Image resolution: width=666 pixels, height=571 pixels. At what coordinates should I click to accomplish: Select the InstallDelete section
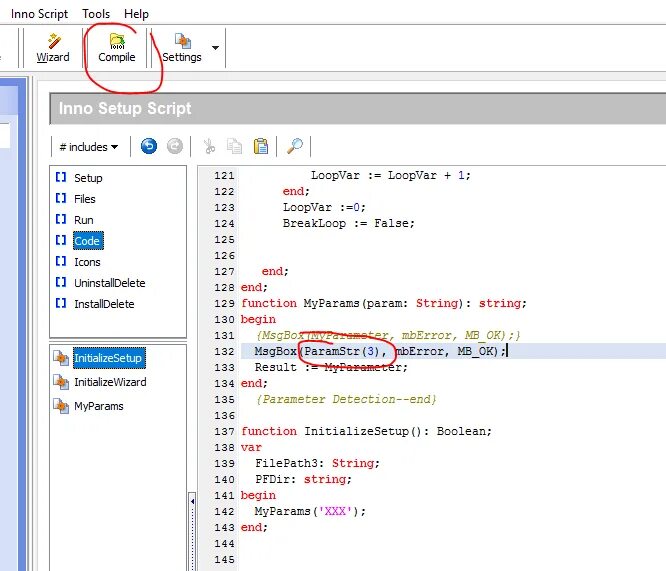point(104,304)
